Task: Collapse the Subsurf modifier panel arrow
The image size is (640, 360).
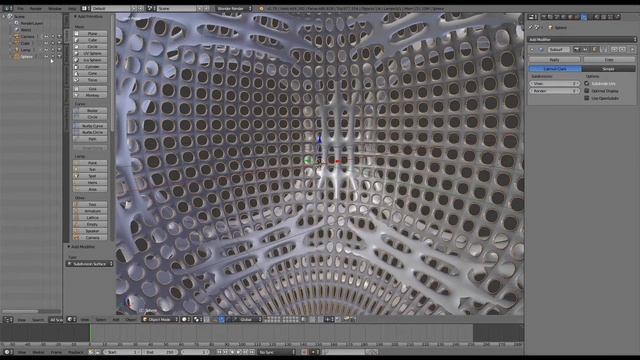Action: 532,50
